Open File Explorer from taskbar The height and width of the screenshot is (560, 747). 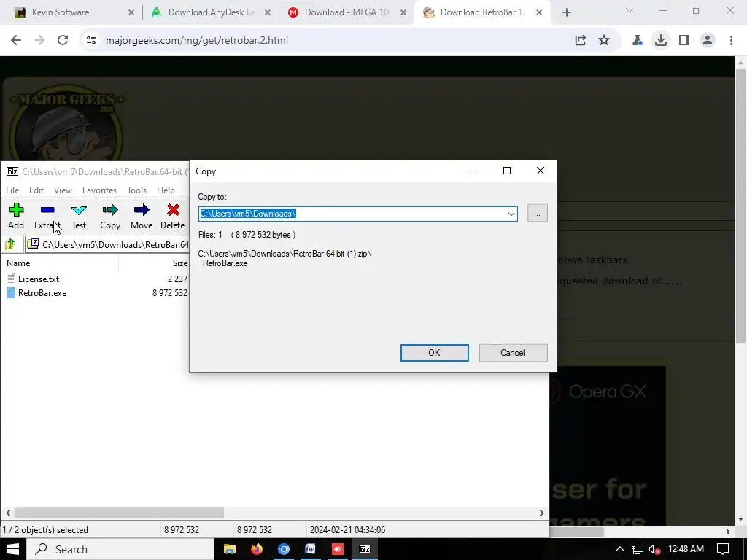click(230, 549)
